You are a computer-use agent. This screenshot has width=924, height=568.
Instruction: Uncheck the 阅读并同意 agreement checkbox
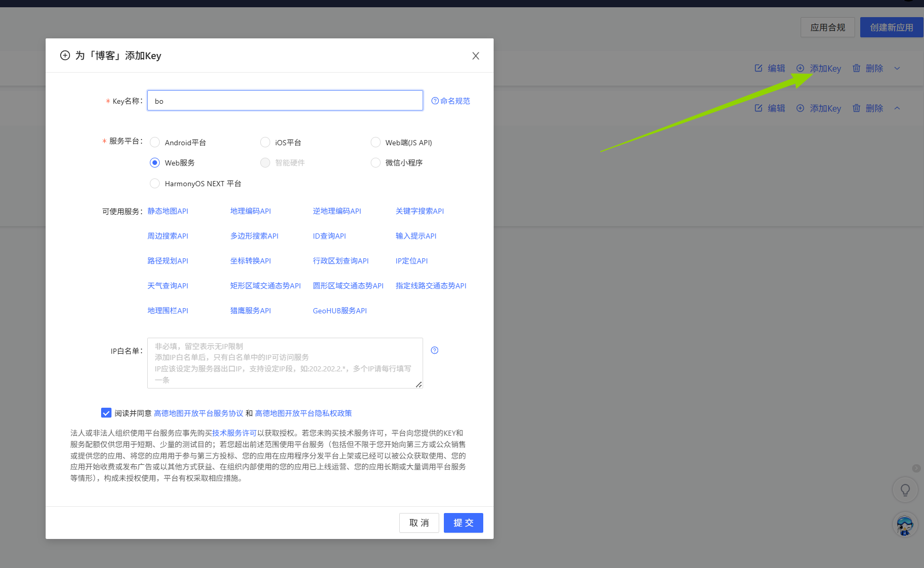pyautogui.click(x=106, y=413)
